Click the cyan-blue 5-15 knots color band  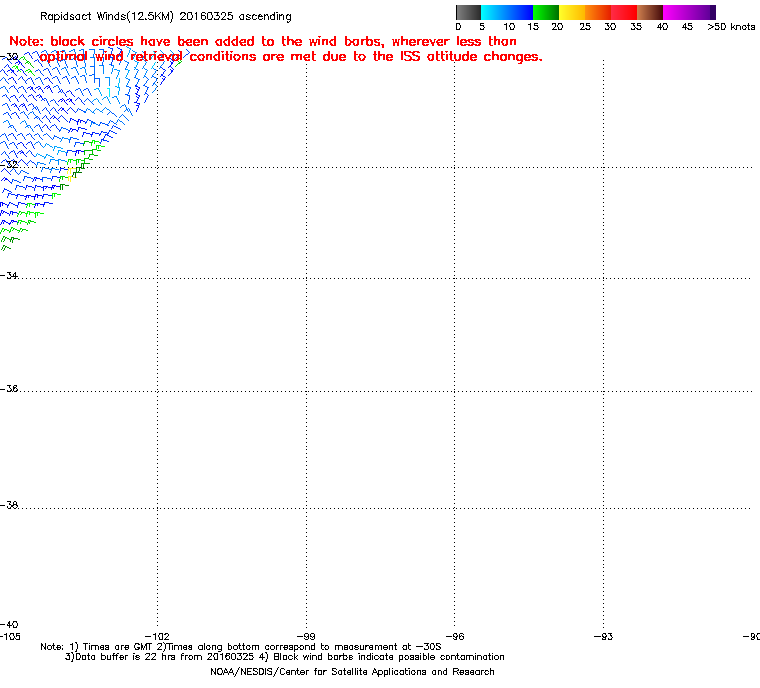(x=507, y=12)
